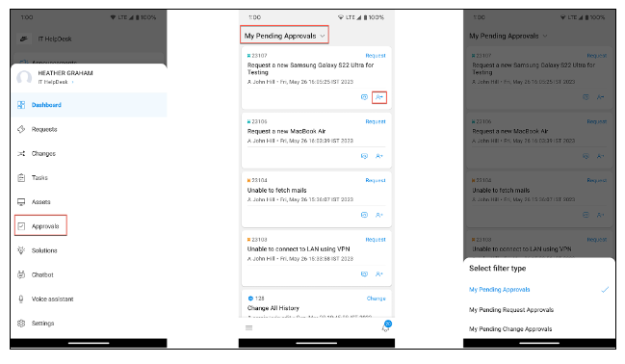Select the 'My Pending Approvals' filter option in the filter sheet
Viewport: 625px width, 364px height.
pyautogui.click(x=539, y=290)
